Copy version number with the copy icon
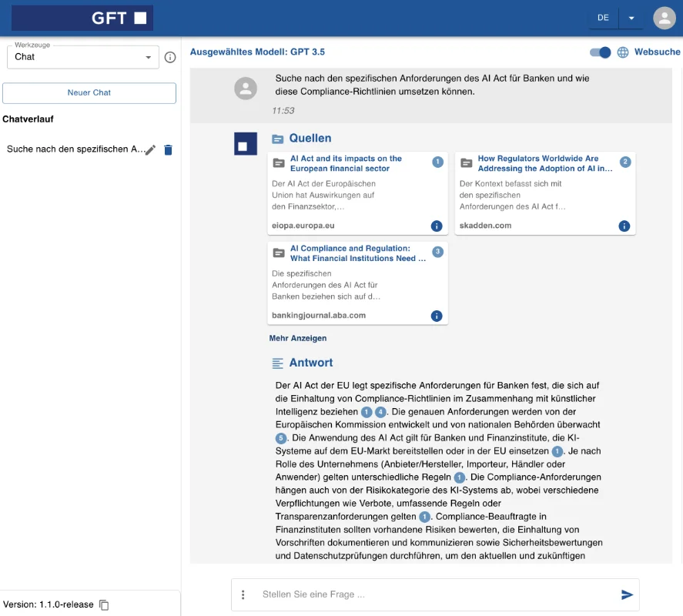Viewport: 683px width, 616px height. tap(105, 605)
